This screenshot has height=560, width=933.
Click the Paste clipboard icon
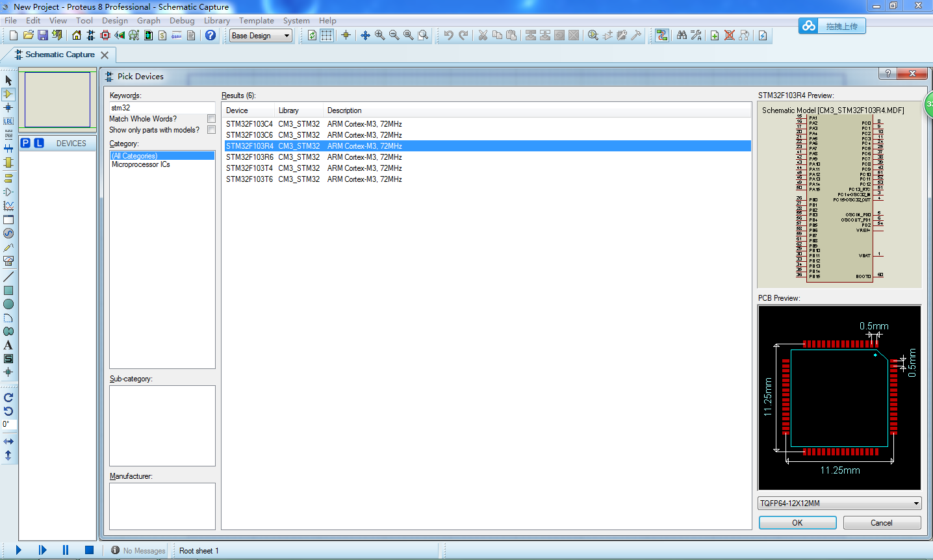click(511, 35)
